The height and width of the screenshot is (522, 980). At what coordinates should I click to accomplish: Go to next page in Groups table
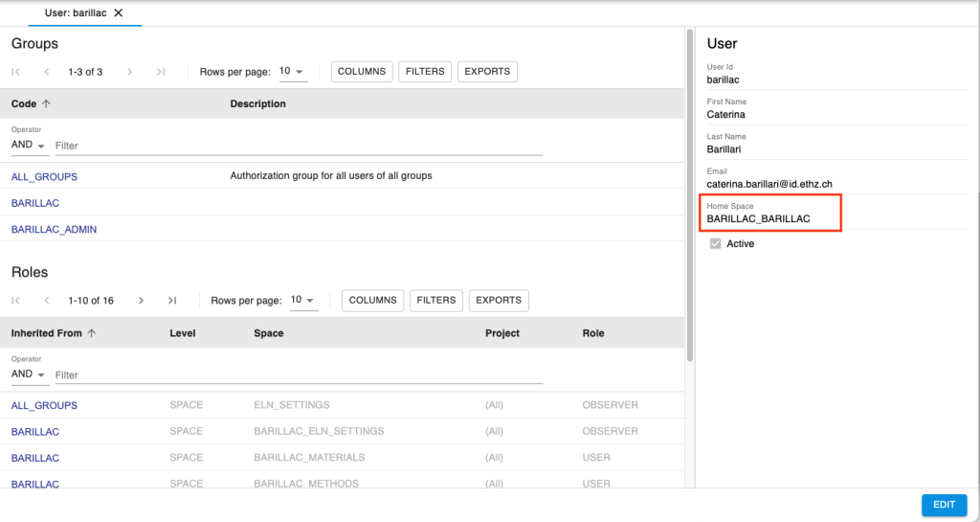click(130, 72)
